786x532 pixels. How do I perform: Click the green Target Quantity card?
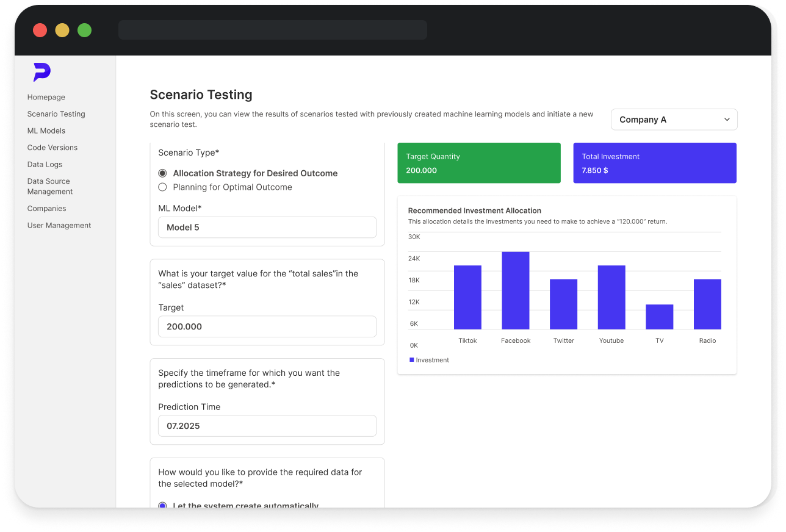[x=478, y=163]
